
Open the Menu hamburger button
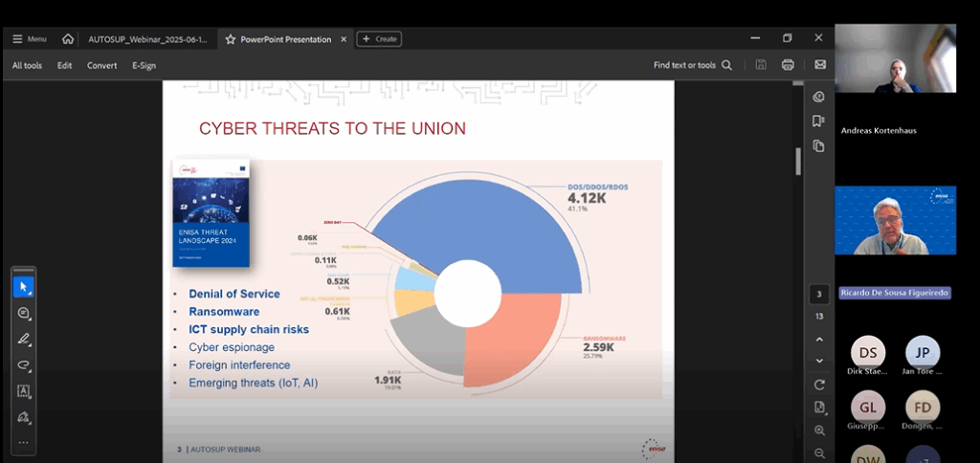pos(30,39)
